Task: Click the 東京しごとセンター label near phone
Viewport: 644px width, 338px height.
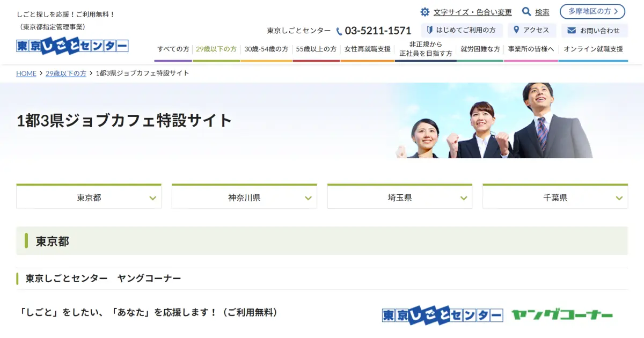Action: (299, 31)
